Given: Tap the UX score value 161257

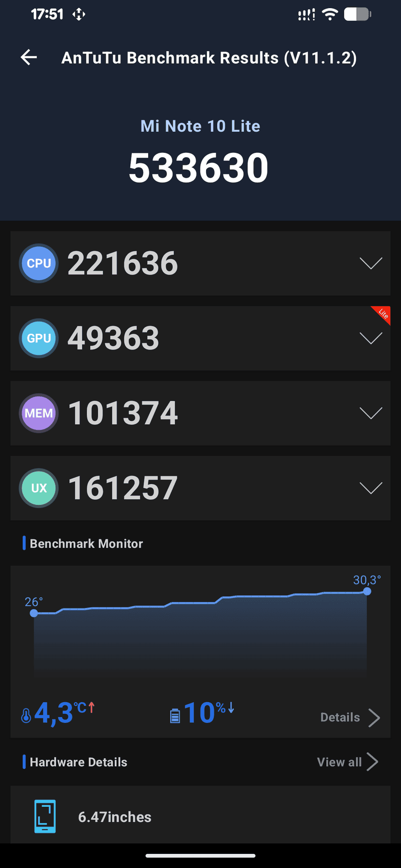Looking at the screenshot, I should pos(123,488).
